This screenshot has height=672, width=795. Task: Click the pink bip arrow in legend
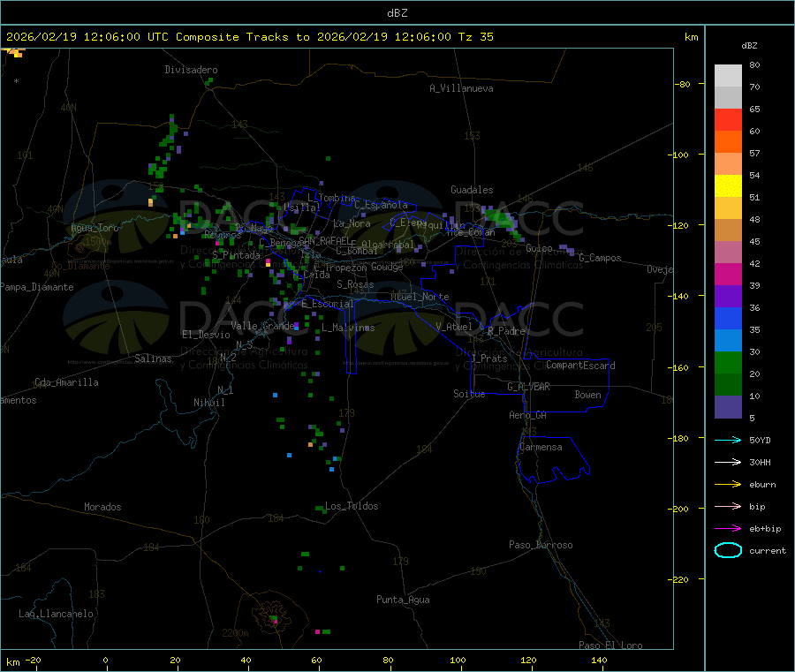tap(728, 506)
